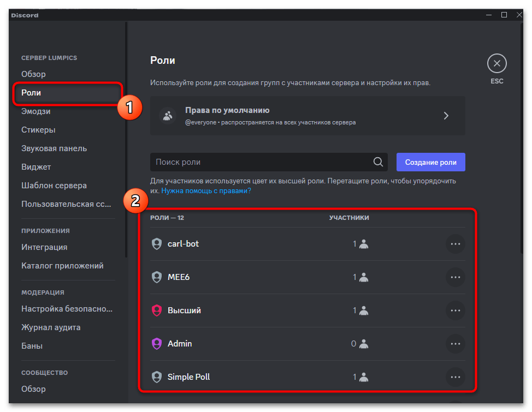Click the purple Admin role shield icon
Viewport: 532px width, 412px height.
click(157, 344)
